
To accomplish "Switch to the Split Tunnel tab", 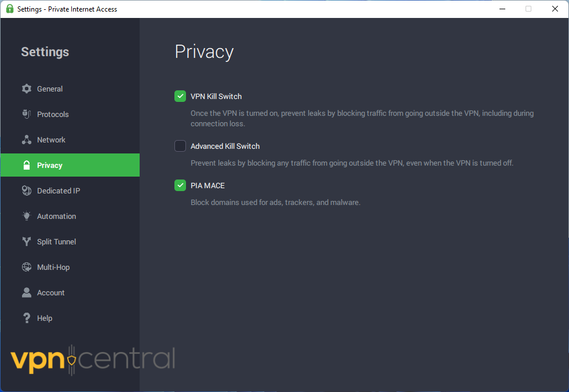I will click(x=56, y=241).
